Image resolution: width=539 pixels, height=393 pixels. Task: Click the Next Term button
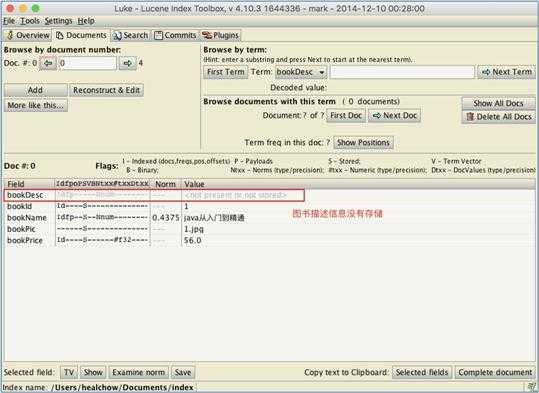pyautogui.click(x=506, y=72)
